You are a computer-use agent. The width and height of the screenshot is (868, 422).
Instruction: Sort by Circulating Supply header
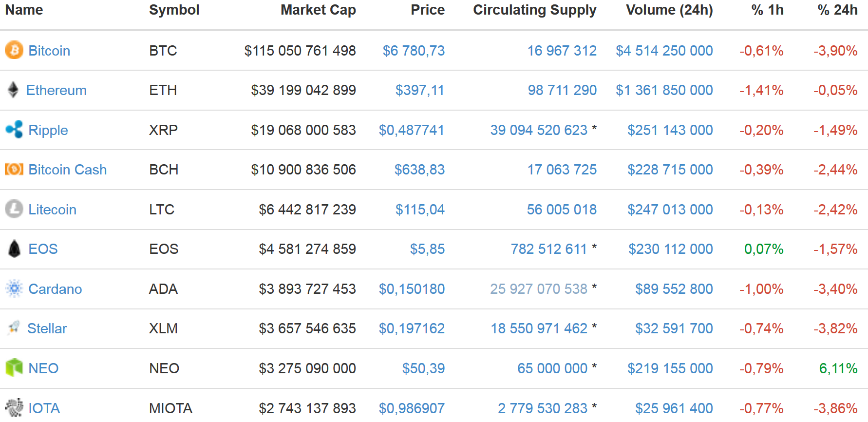tap(534, 10)
